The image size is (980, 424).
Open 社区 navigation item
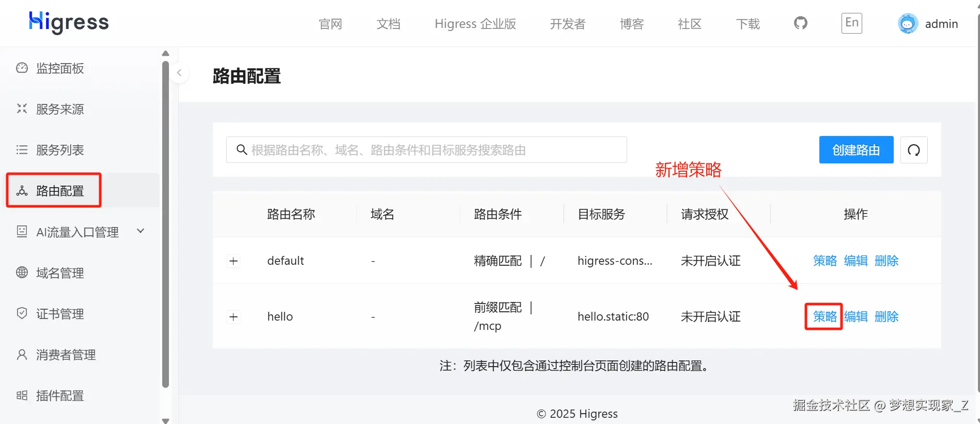tap(690, 24)
